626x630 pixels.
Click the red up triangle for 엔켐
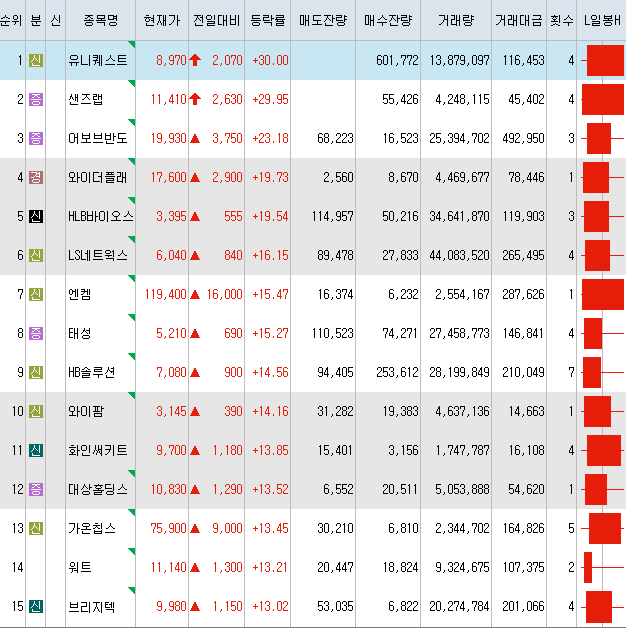click(195, 295)
